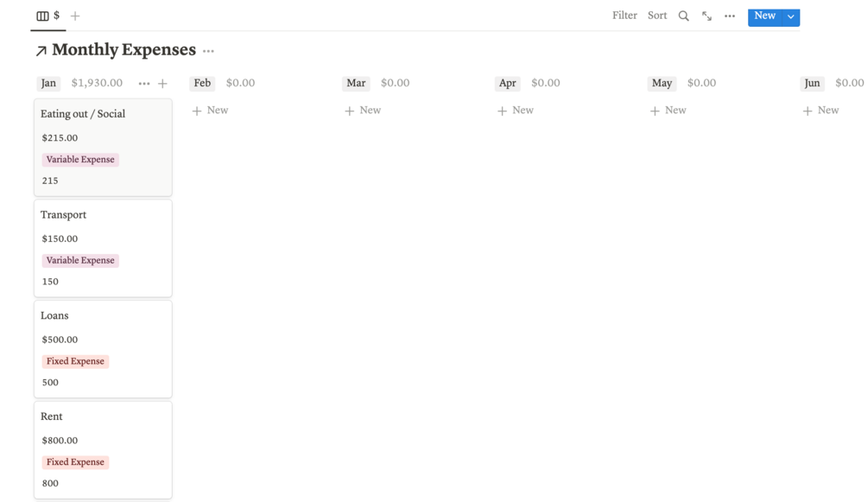Click value 215 on Eating out card
Image resolution: width=868 pixels, height=502 pixels.
pyautogui.click(x=50, y=181)
